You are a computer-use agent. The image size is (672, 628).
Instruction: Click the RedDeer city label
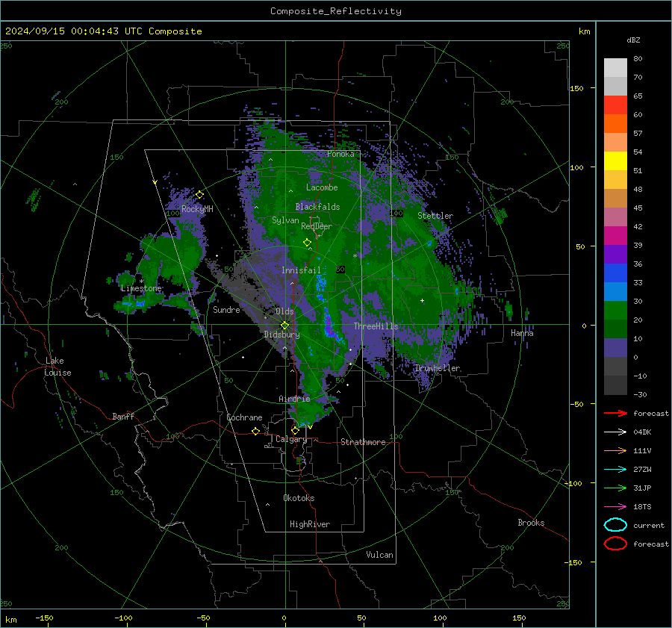point(317,226)
